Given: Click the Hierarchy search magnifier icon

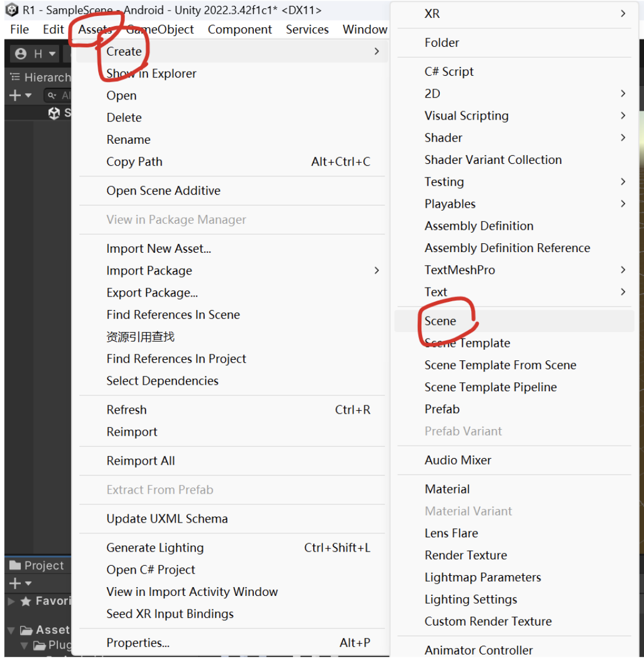Looking at the screenshot, I should click(51, 96).
